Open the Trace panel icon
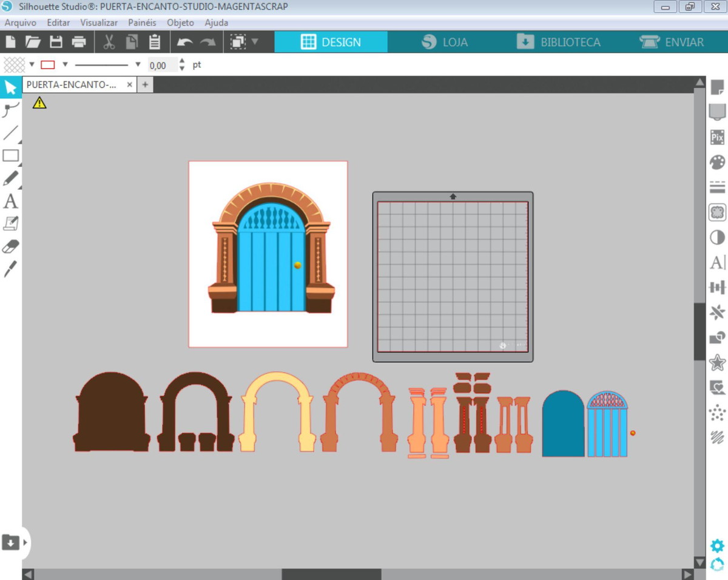The image size is (728, 580). [x=717, y=387]
